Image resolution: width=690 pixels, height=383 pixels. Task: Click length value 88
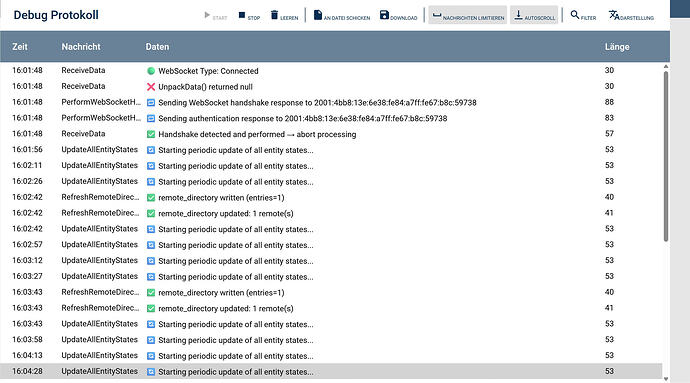pyautogui.click(x=609, y=102)
